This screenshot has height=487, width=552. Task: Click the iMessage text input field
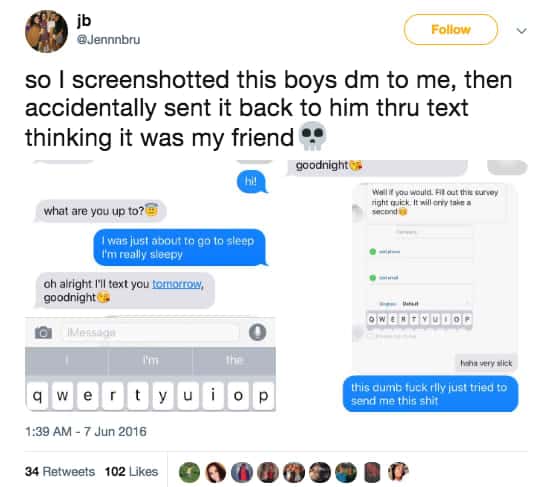tap(150, 332)
